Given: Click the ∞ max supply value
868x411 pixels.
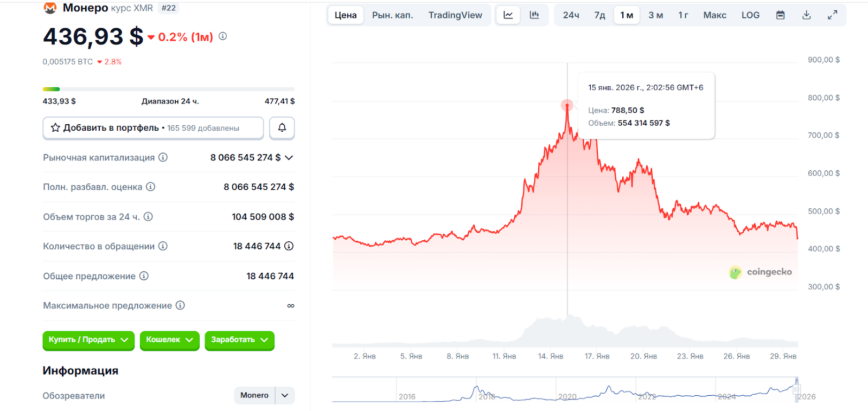Looking at the screenshot, I should (291, 306).
